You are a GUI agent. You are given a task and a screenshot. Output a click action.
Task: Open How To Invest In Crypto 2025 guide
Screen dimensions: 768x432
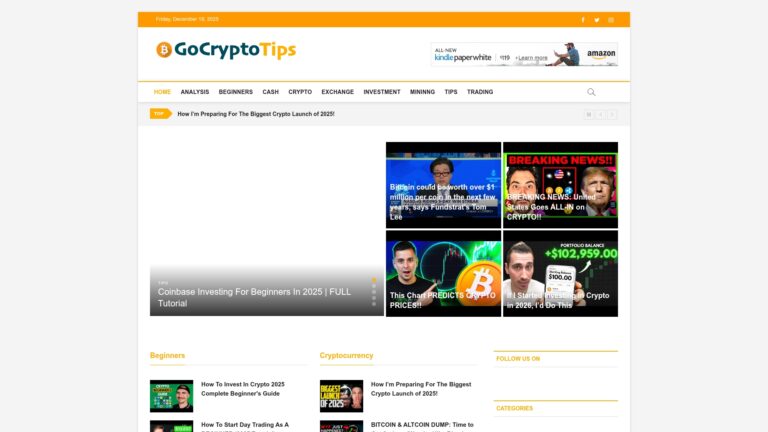(x=243, y=388)
